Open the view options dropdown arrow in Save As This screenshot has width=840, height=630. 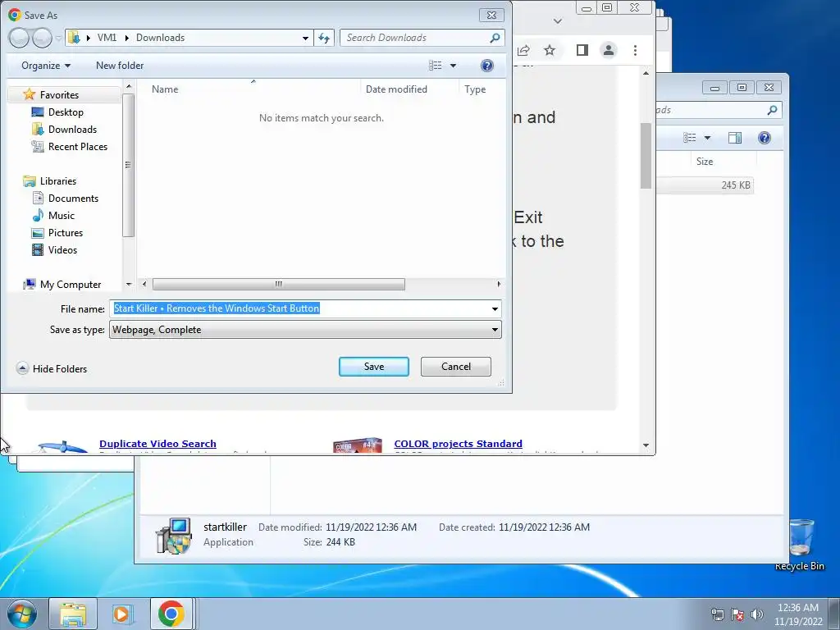pyautogui.click(x=453, y=66)
